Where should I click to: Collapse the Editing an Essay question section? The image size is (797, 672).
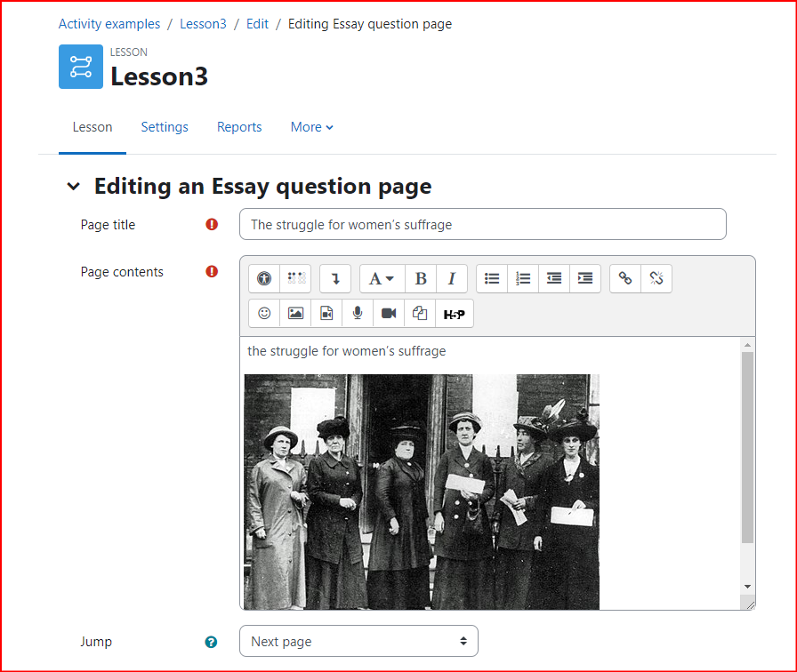click(74, 187)
